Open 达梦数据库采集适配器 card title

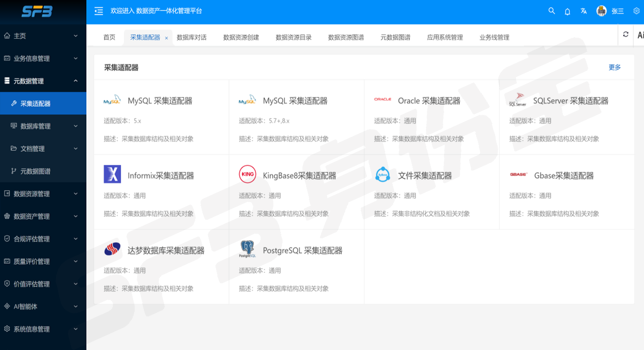(166, 251)
